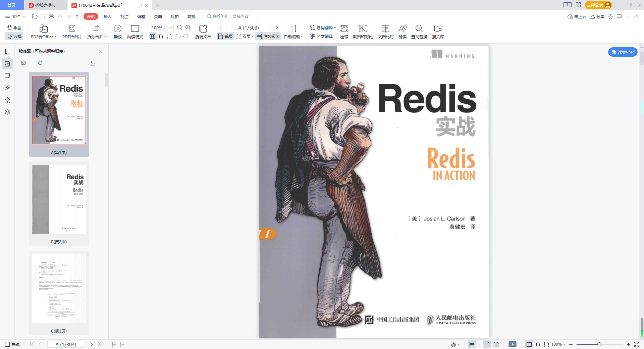The width and height of the screenshot is (644, 349).
Task: Open the bookmark panel in sidebar
Action: pos(7,52)
